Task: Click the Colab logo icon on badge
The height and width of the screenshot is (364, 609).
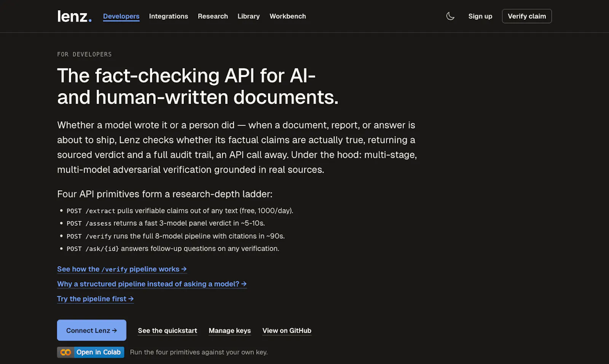Action: pyautogui.click(x=65, y=352)
